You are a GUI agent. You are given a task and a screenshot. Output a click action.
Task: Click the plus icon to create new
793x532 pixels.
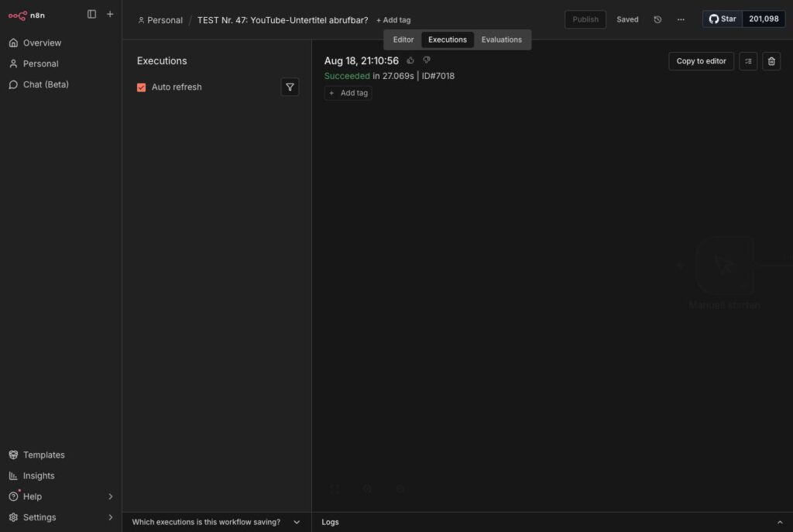(x=110, y=14)
